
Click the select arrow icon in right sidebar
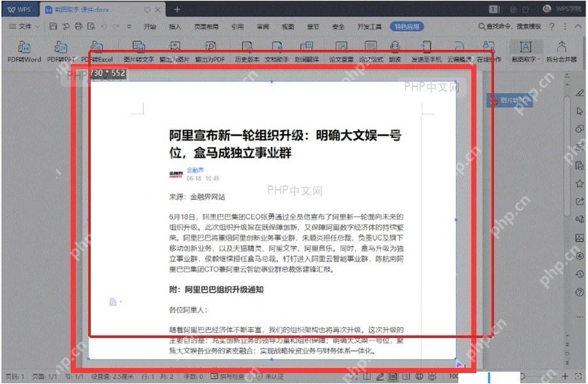coord(580,111)
